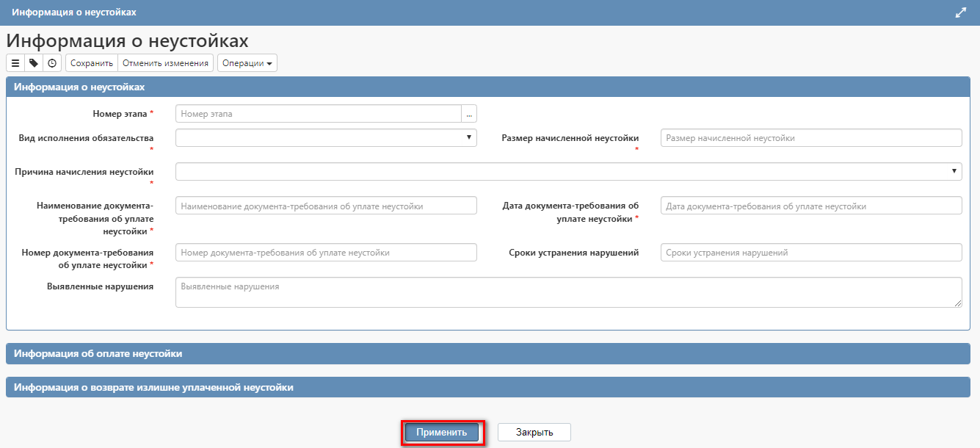Image resolution: width=980 pixels, height=448 pixels.
Task: Click Отменить изменения button
Action: [165, 63]
